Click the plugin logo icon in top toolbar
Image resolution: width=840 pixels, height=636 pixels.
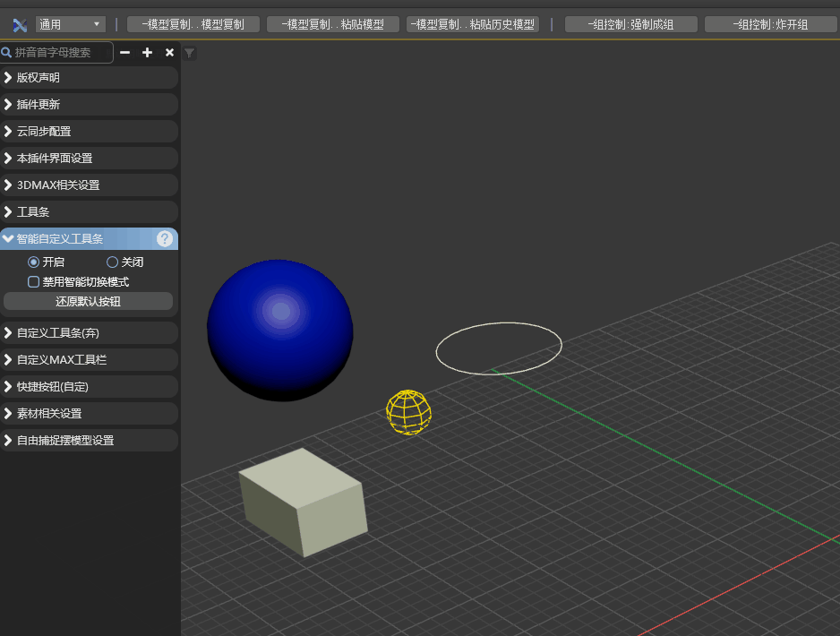pos(20,24)
